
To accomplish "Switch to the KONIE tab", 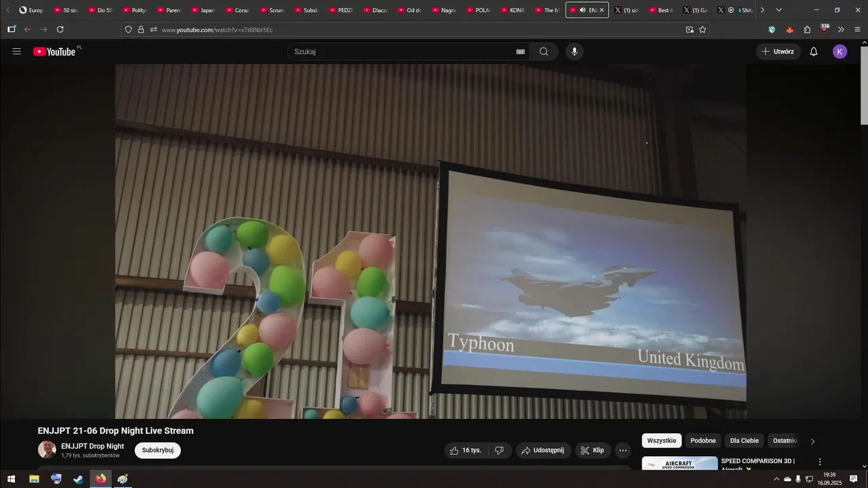I will tap(513, 10).
